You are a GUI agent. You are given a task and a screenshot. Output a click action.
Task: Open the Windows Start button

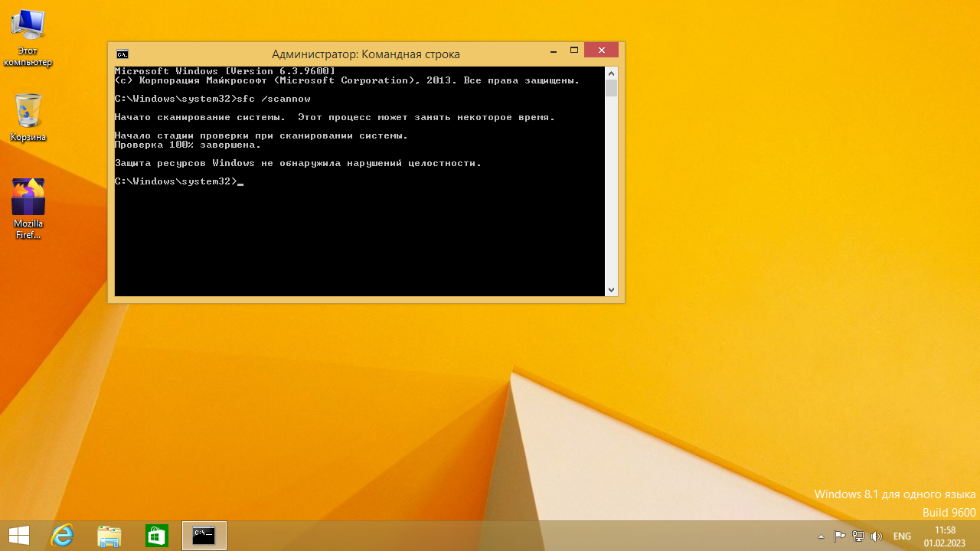[19, 536]
